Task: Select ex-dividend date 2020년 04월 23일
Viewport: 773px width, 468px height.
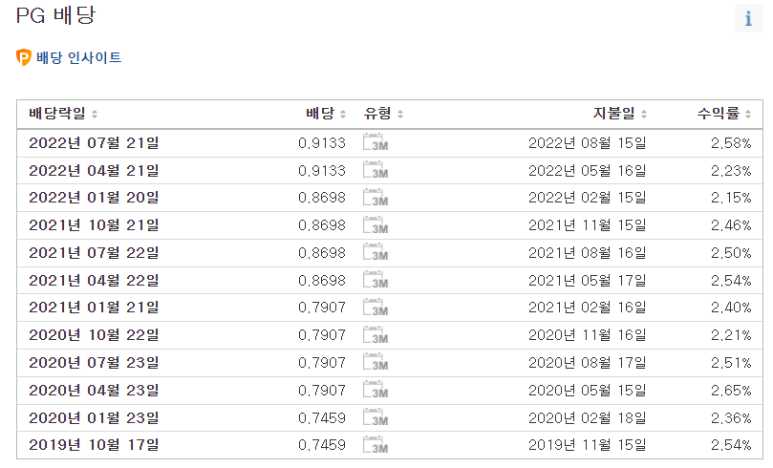Action: [94, 391]
